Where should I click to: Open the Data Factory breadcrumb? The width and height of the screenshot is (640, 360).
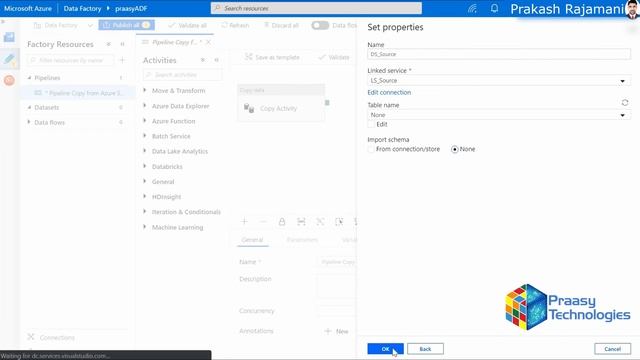tap(82, 8)
